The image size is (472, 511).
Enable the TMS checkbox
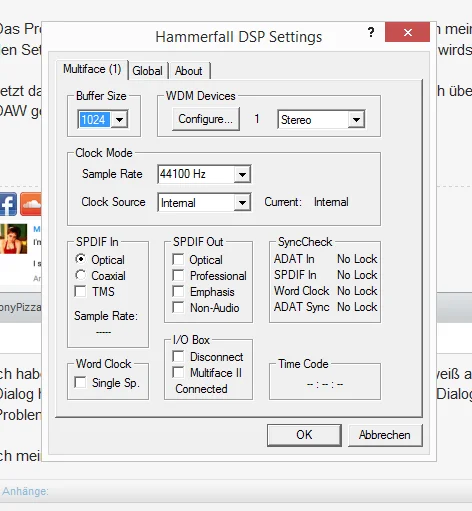80,291
